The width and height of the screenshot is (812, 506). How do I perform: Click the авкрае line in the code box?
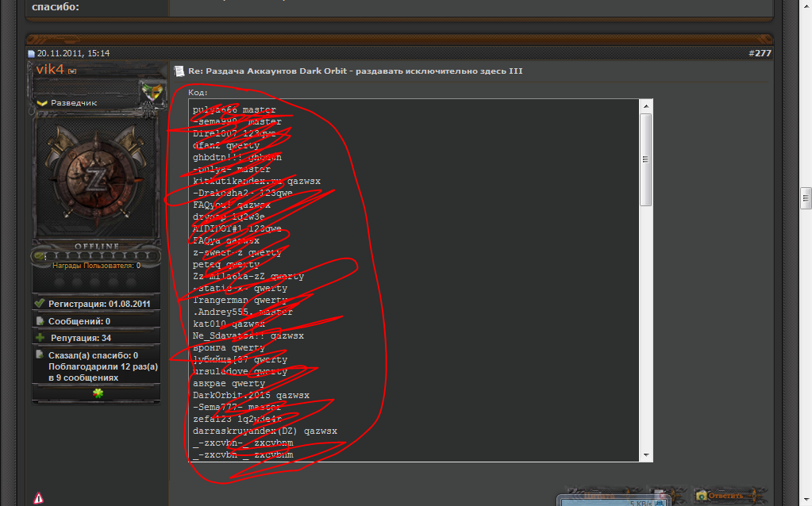click(229, 383)
